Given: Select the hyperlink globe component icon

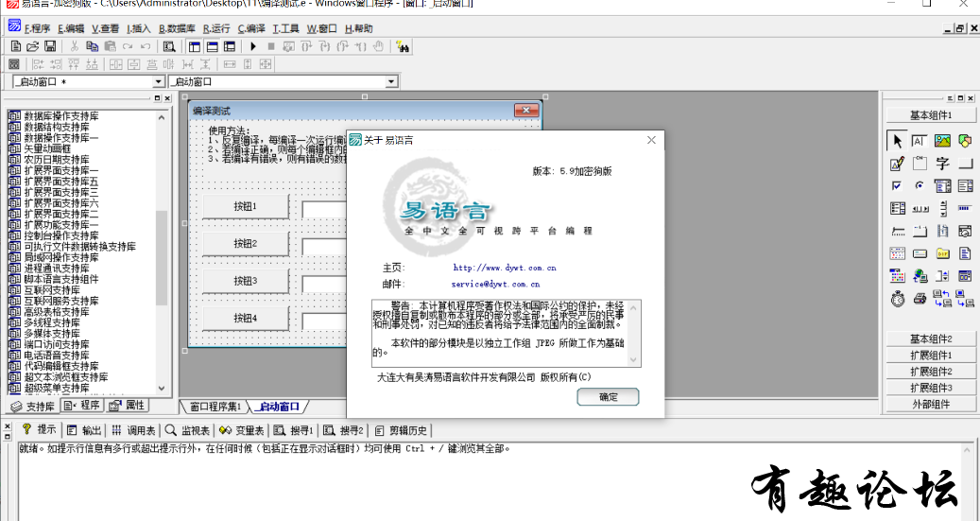Looking at the screenshot, I should pyautogui.click(x=920, y=275).
